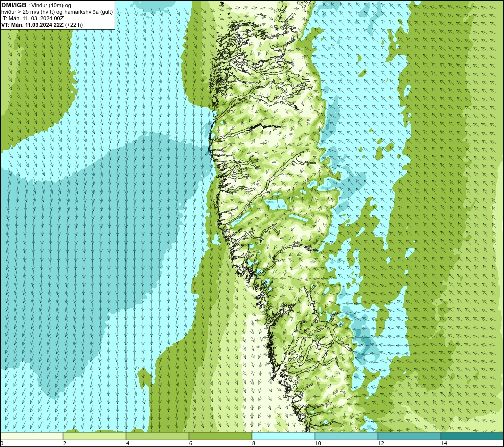Click the light green 2–4 legend segment
504x447 pixels.
(x=95, y=436)
